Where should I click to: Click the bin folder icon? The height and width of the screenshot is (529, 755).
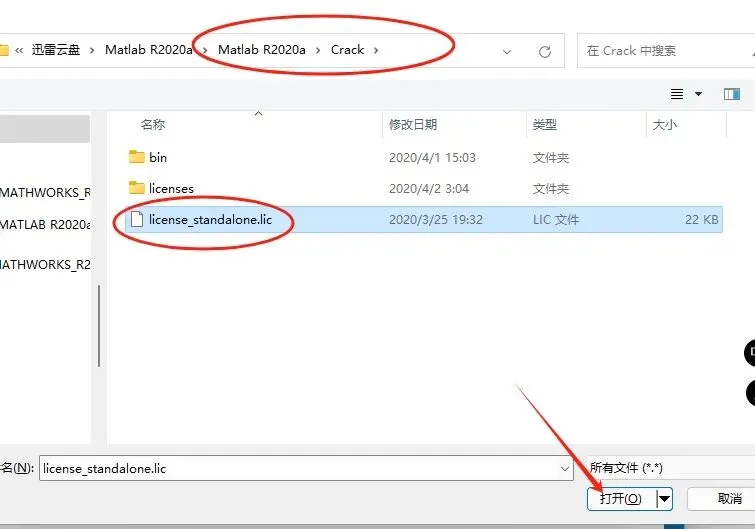click(x=137, y=157)
